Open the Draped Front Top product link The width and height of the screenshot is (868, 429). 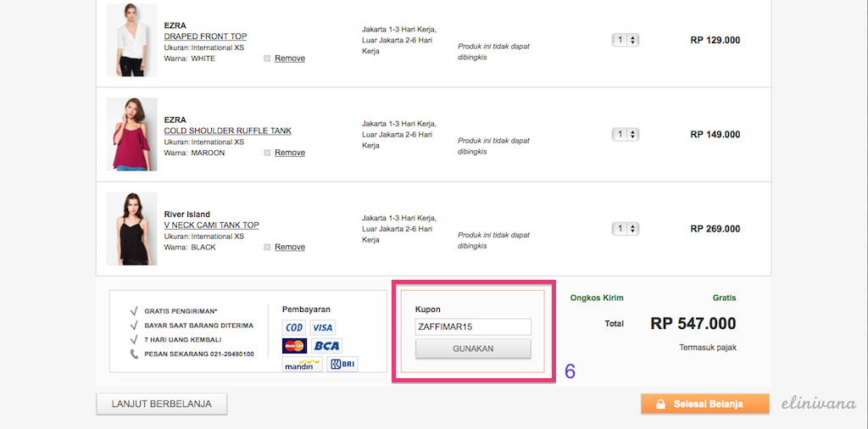(205, 36)
